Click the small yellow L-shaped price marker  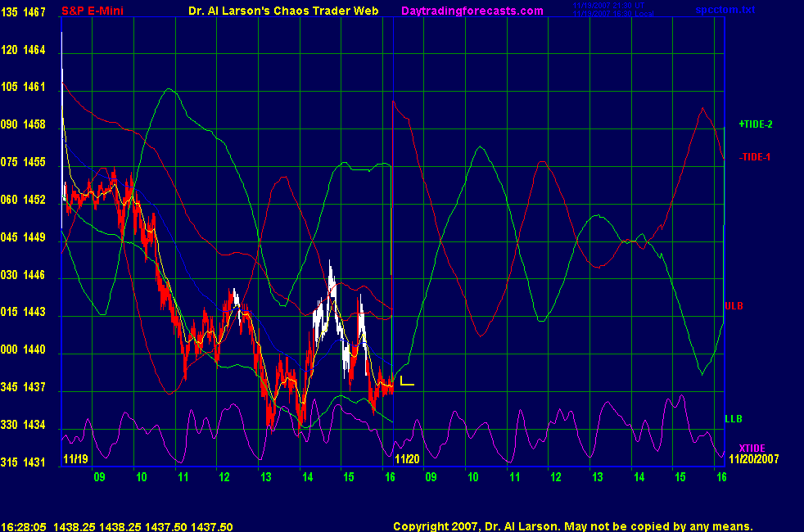coord(406,381)
